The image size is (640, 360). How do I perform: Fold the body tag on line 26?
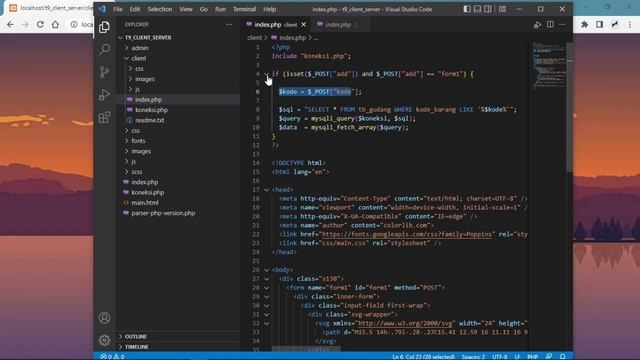267,270
